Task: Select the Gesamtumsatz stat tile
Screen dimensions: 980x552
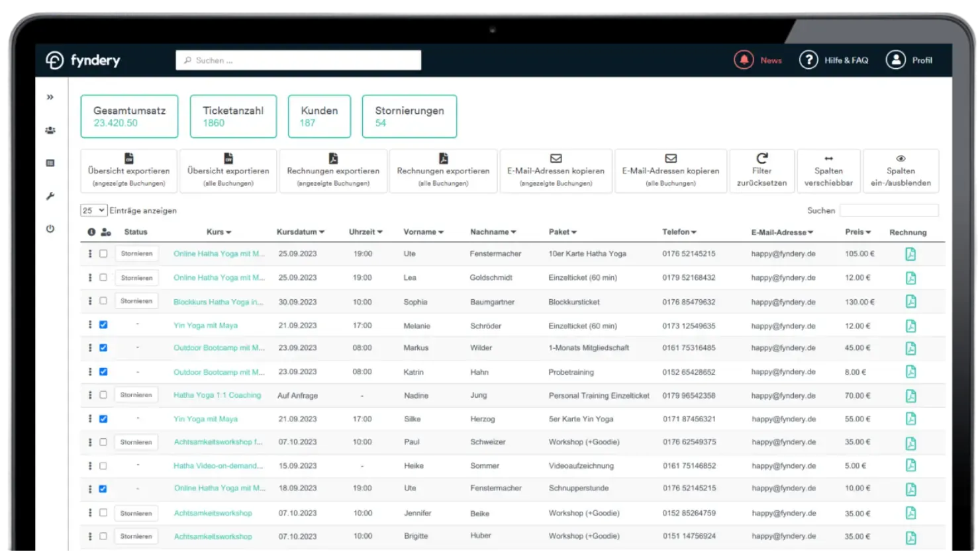Action: [129, 116]
